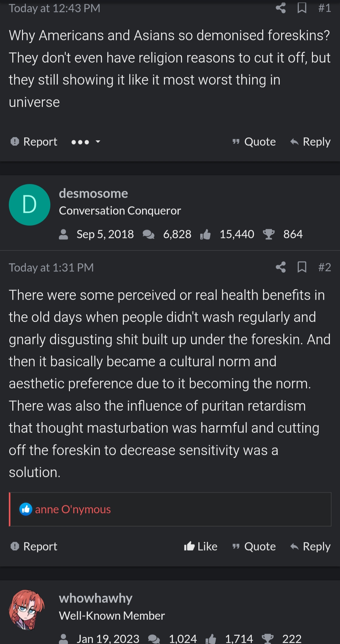The width and height of the screenshot is (340, 644).
Task: Click the blue like reaction icon
Action: [26, 509]
